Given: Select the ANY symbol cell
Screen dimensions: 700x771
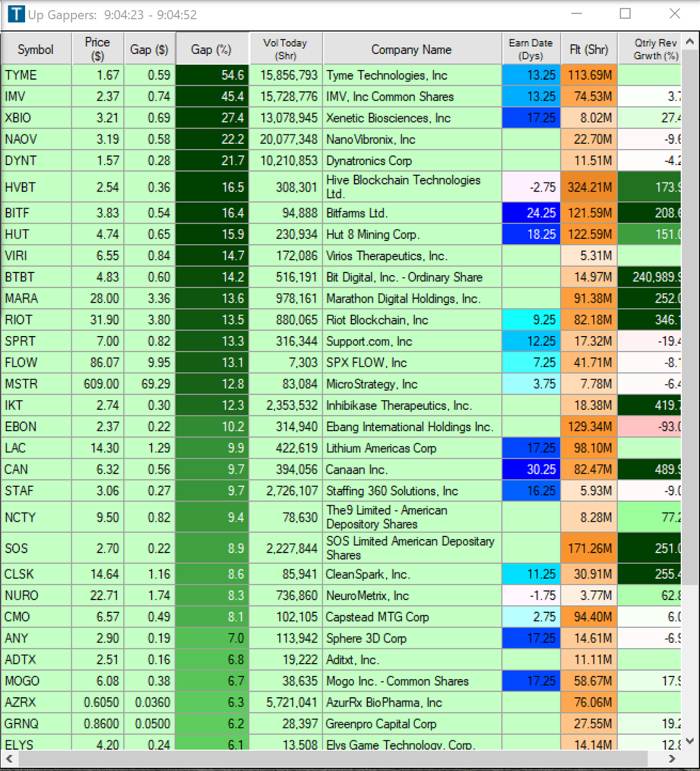Looking at the screenshot, I should click(x=36, y=638).
